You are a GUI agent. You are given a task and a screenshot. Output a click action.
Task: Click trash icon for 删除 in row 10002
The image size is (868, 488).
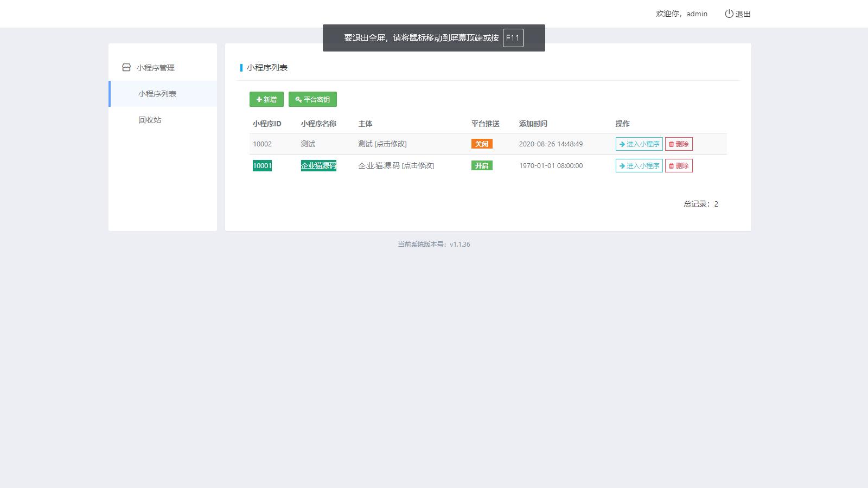click(671, 144)
